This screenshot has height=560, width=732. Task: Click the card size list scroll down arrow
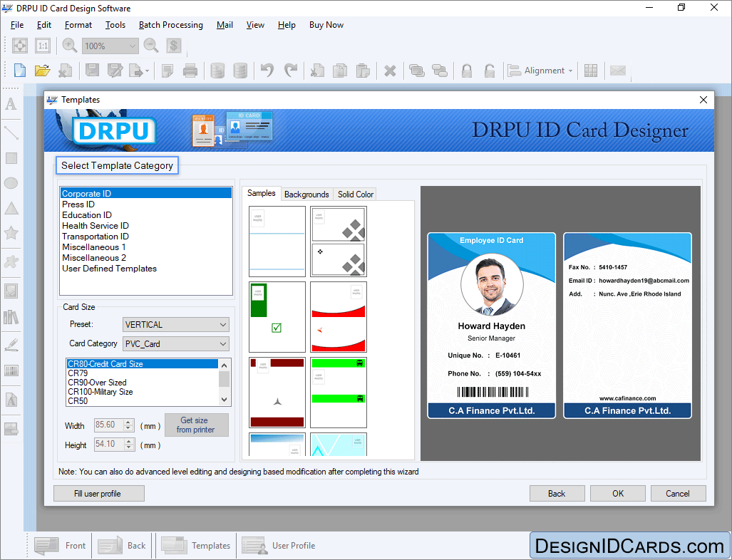(x=225, y=400)
